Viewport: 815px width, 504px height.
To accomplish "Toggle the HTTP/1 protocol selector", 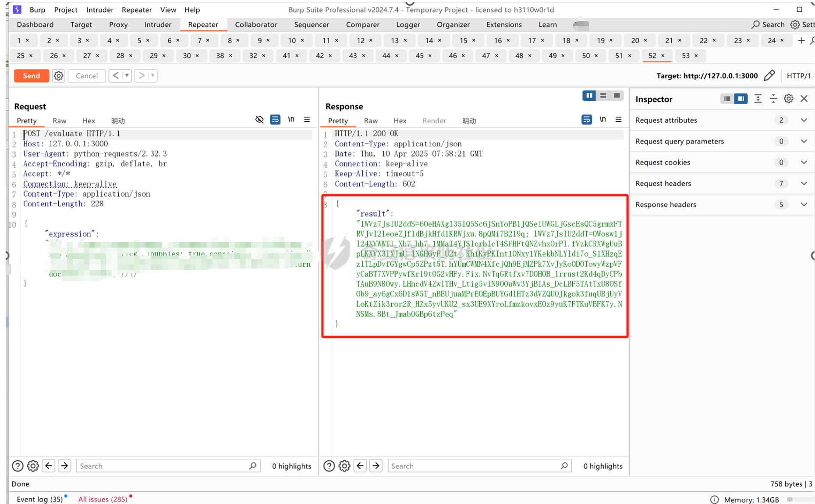I will click(x=798, y=76).
